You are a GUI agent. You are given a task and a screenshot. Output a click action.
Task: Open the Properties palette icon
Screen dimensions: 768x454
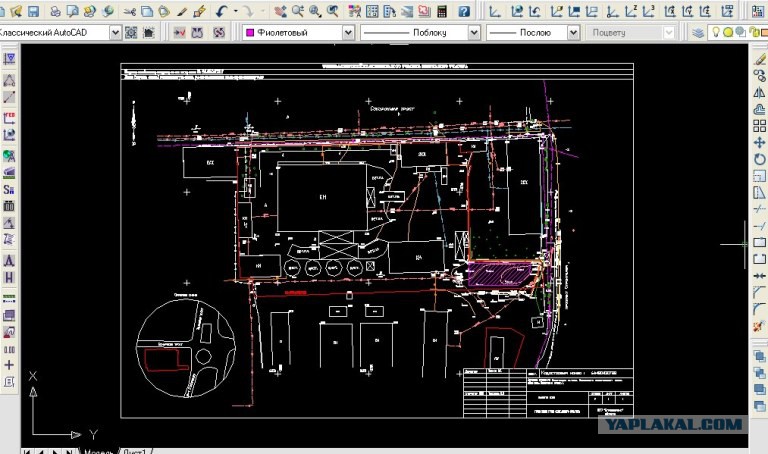click(x=355, y=11)
